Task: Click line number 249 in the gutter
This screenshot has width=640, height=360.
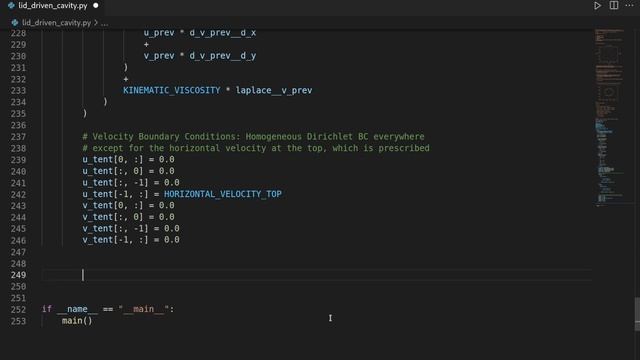Action: click(18, 275)
